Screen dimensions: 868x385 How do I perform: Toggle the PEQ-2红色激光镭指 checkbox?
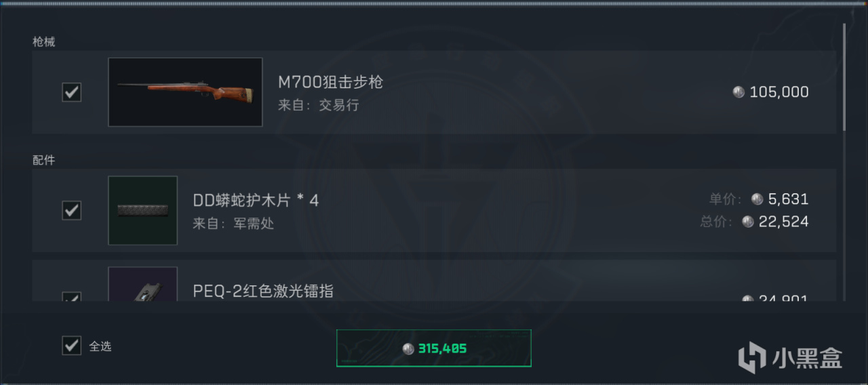72,297
